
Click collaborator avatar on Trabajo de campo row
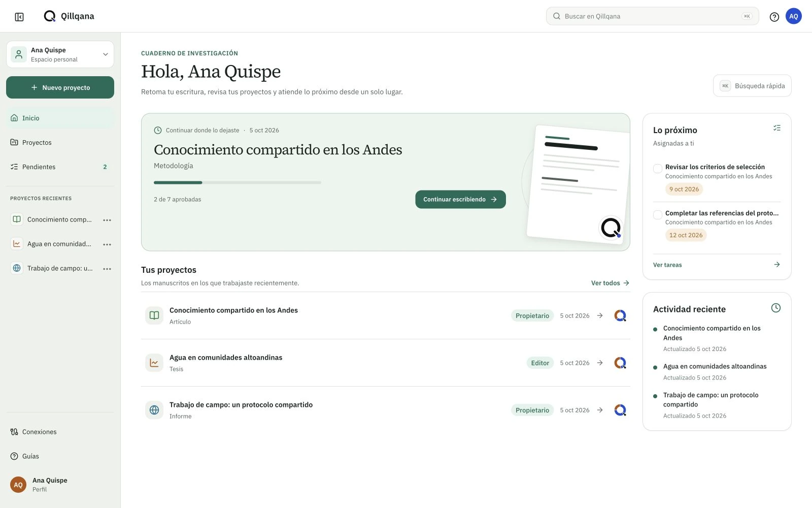[x=620, y=410]
